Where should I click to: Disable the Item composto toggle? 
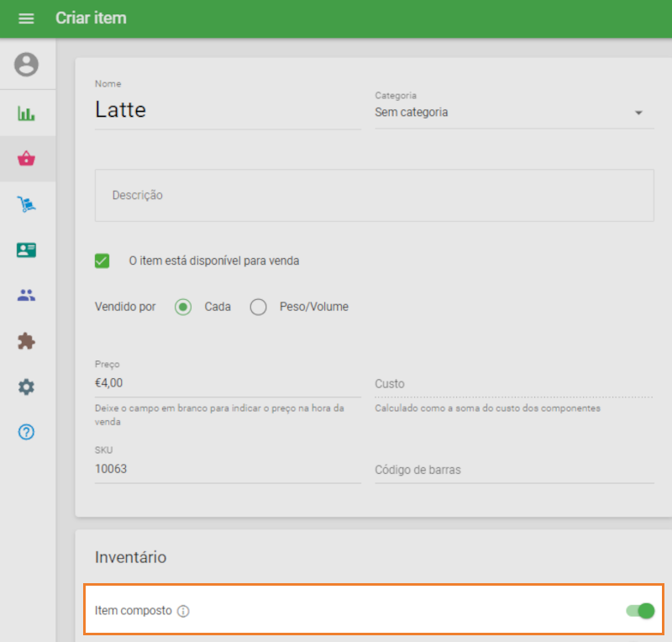640,610
